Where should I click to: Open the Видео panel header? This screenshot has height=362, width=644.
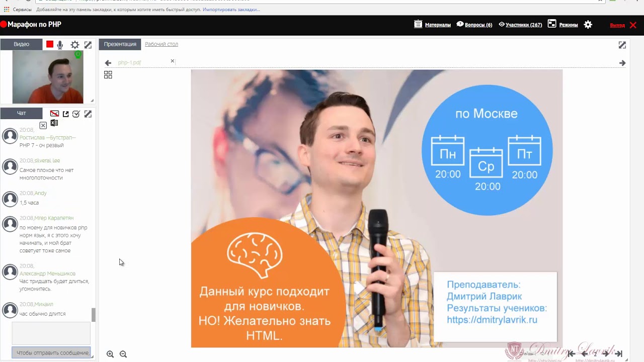pyautogui.click(x=21, y=44)
